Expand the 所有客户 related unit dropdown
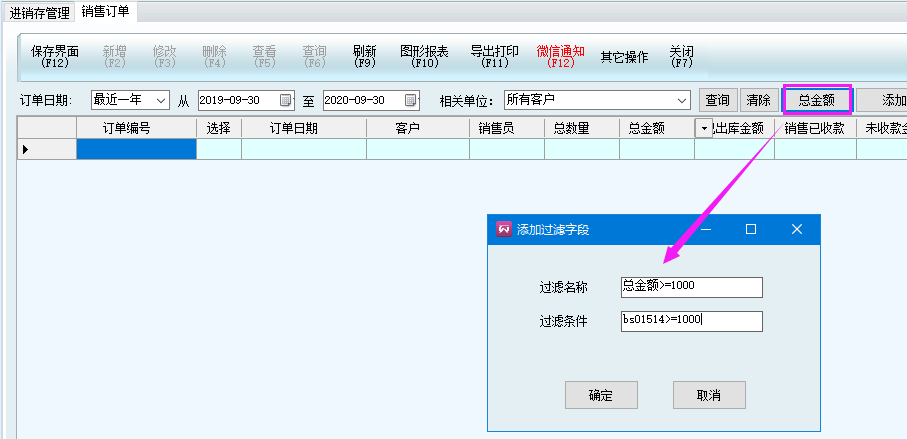 pos(683,100)
